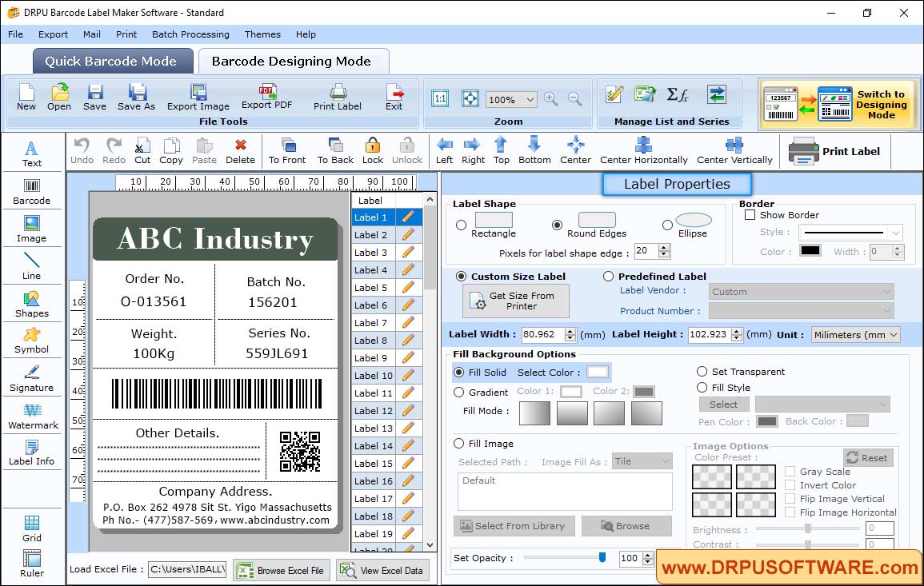Viewport: 924px width, 586px height.
Task: Activate the Line drawing tool
Action: (32, 266)
